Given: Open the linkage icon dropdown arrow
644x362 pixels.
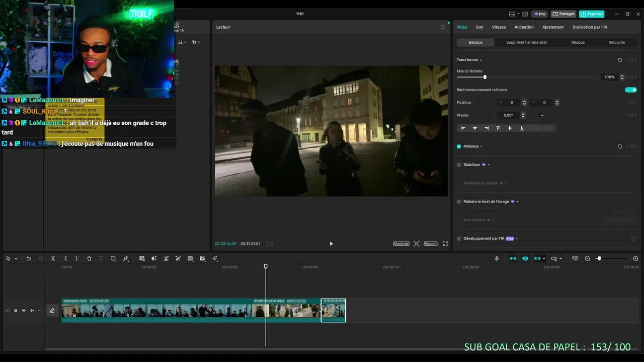Looking at the screenshot, I should (544, 259).
